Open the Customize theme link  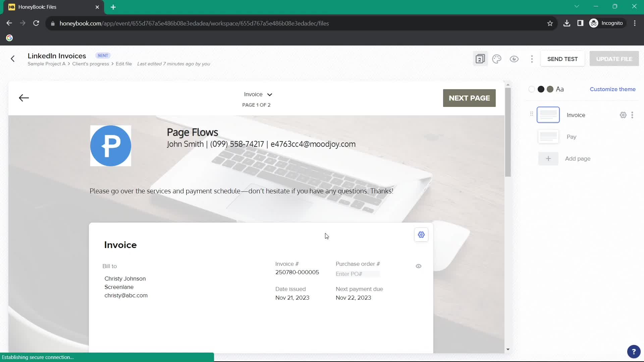click(612, 89)
